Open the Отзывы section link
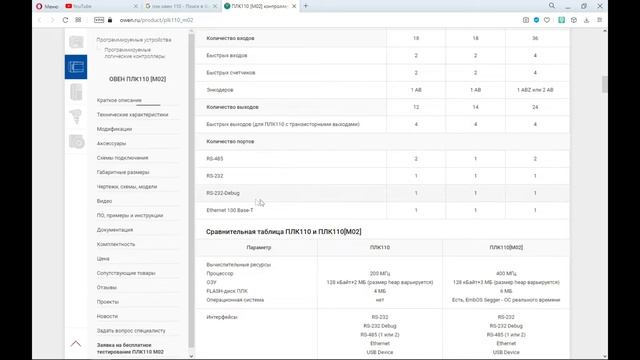 [x=107, y=287]
